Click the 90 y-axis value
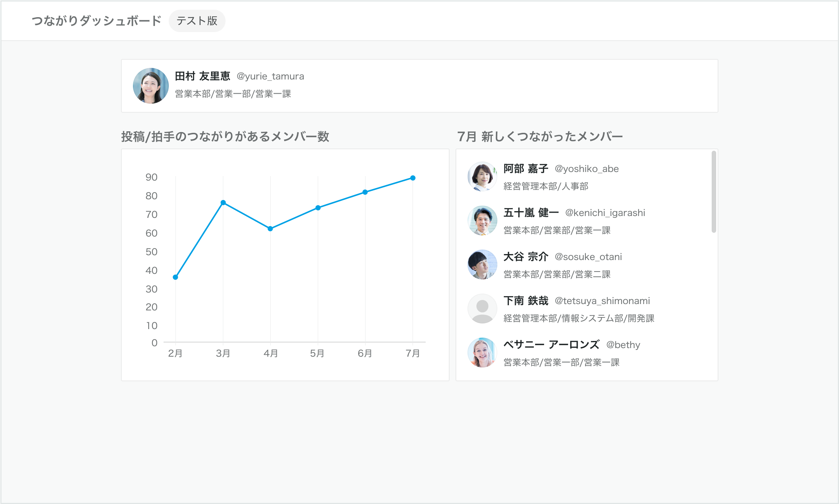This screenshot has height=504, width=839. click(x=152, y=177)
